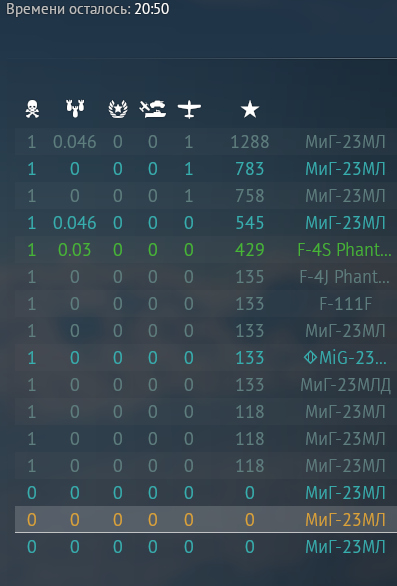Screen dimensions: 397x586
Task: Select the F-4J Phantom player row
Action: [206, 277]
